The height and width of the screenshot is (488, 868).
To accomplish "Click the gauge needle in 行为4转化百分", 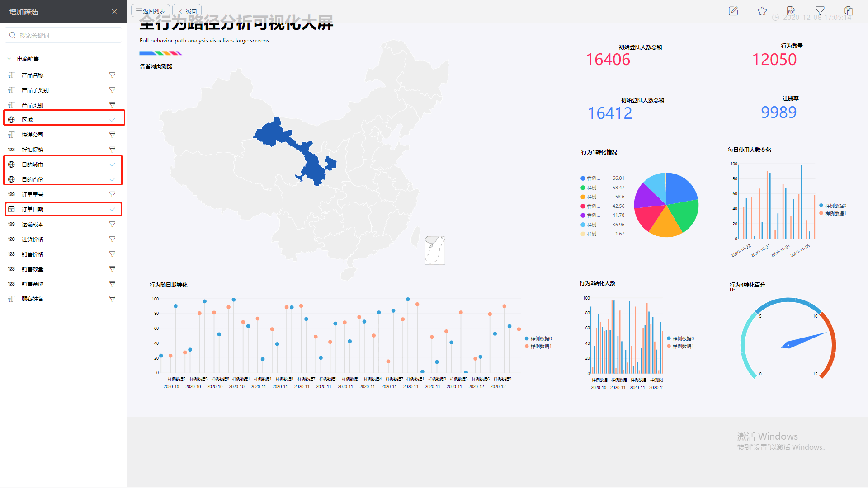I will pyautogui.click(x=804, y=340).
